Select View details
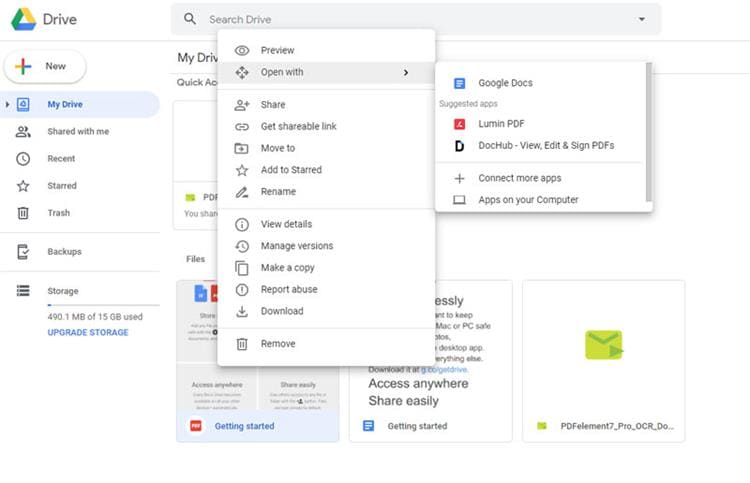 326,224
